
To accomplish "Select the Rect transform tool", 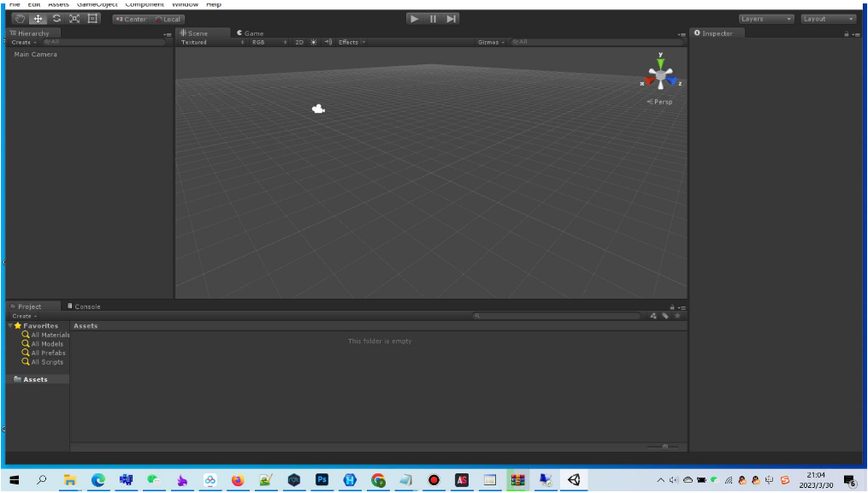I will pyautogui.click(x=93, y=19).
